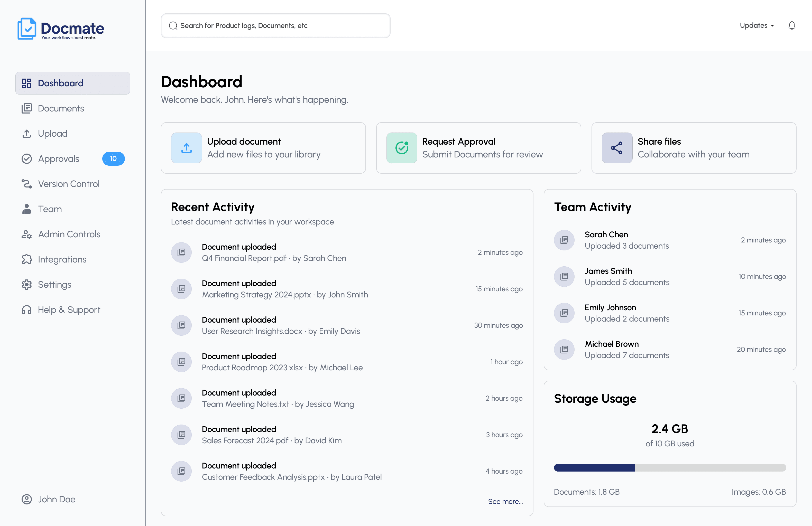Screen dimensions: 812x526
Task: Open Integrations from the sidebar
Action: coord(73,259)
